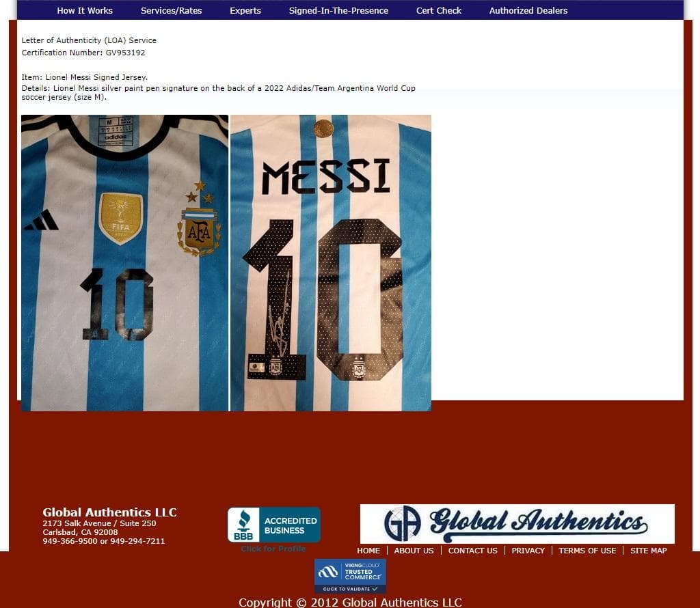Click the BBB Accredited Business badge
This screenshot has height=608, width=700.
273,525
